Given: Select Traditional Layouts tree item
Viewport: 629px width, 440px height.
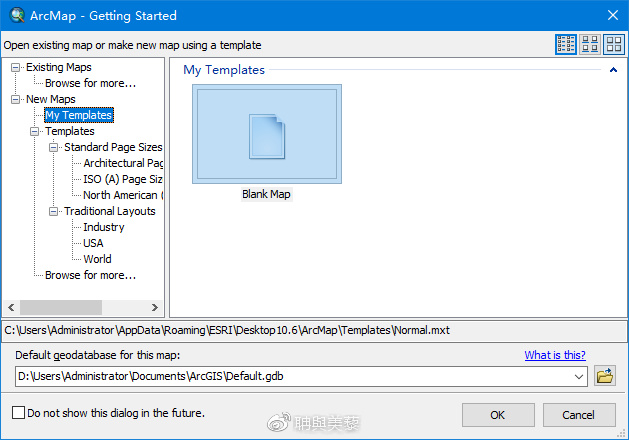Looking at the screenshot, I should [x=110, y=211].
